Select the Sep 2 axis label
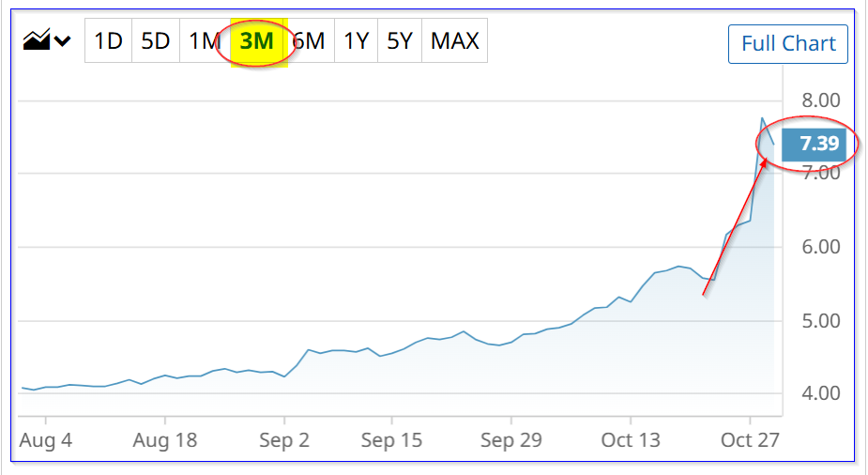868x475 pixels. click(x=284, y=439)
